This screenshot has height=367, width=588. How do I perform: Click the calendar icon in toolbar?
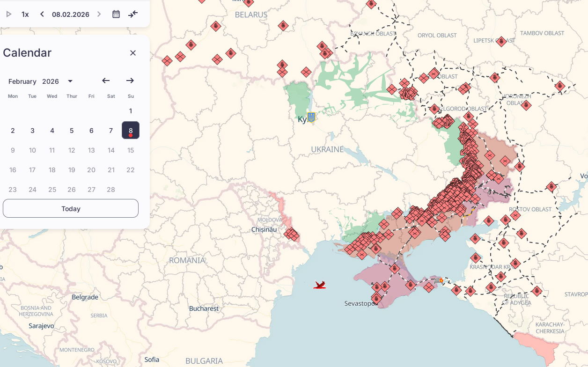tap(116, 14)
